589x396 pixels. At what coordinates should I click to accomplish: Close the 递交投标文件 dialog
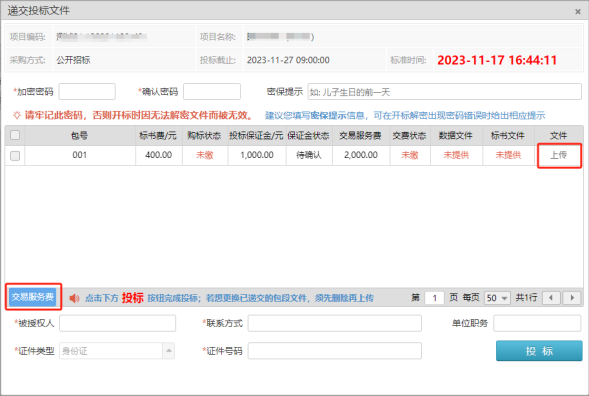(x=578, y=12)
